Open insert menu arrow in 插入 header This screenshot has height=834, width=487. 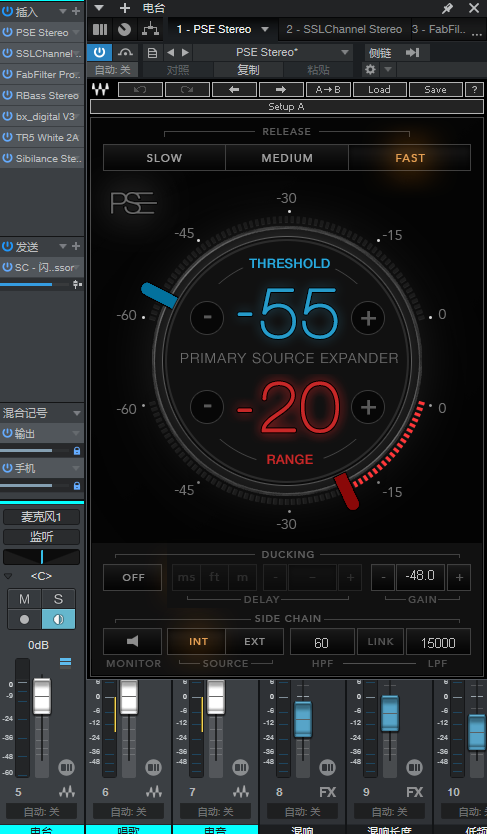point(63,11)
